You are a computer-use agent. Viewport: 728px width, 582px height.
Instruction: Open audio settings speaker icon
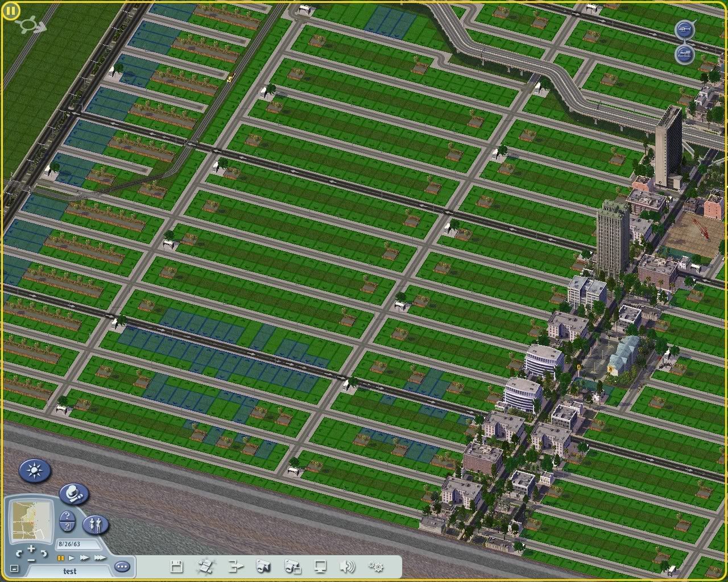point(347,566)
